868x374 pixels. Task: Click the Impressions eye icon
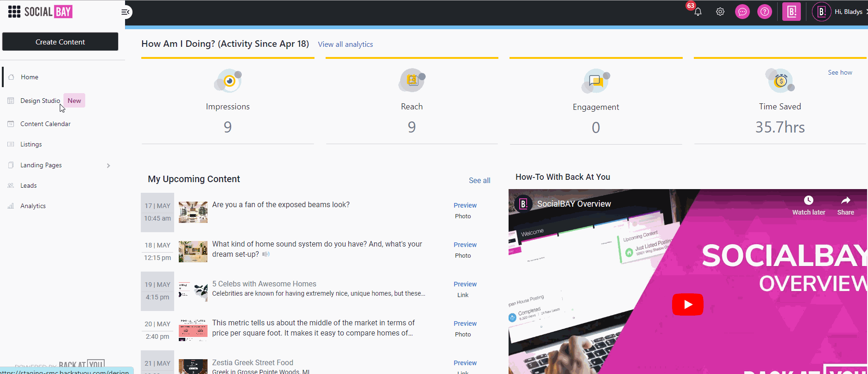[228, 82]
